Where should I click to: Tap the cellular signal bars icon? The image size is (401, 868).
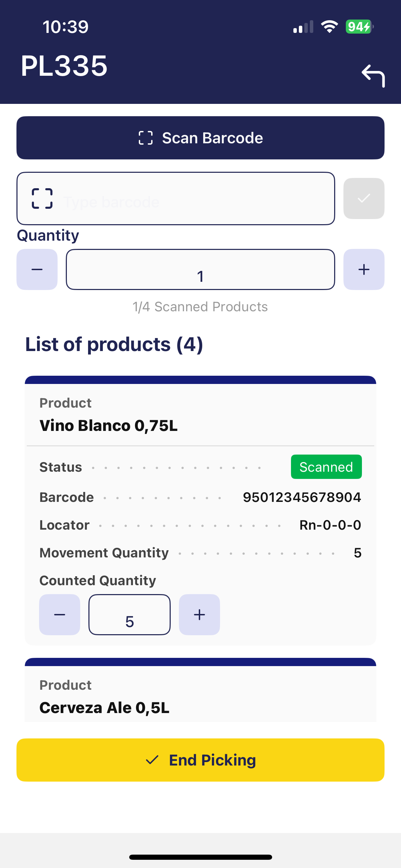click(303, 27)
